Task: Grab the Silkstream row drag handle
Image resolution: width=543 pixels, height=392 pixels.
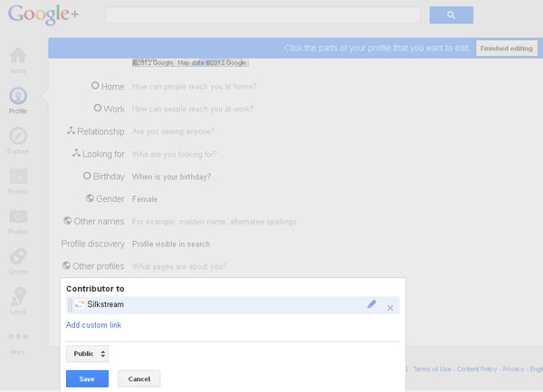Action: [x=70, y=305]
